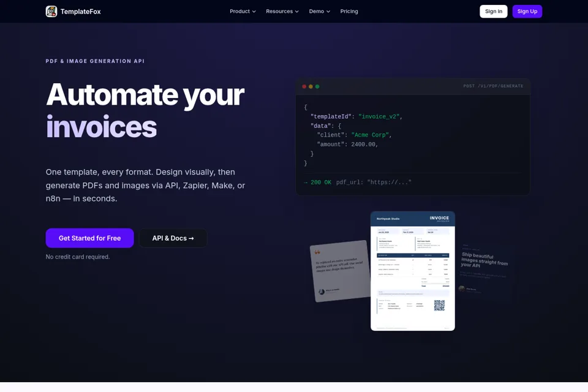Viewport: 588px width, 392px height.
Task: Click Get Started for Free
Action: [89, 238]
